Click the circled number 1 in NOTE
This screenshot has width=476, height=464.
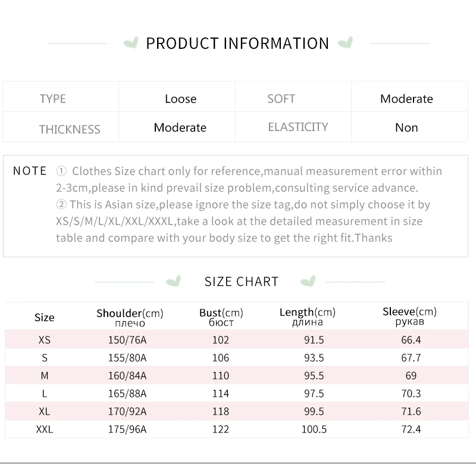61,171
